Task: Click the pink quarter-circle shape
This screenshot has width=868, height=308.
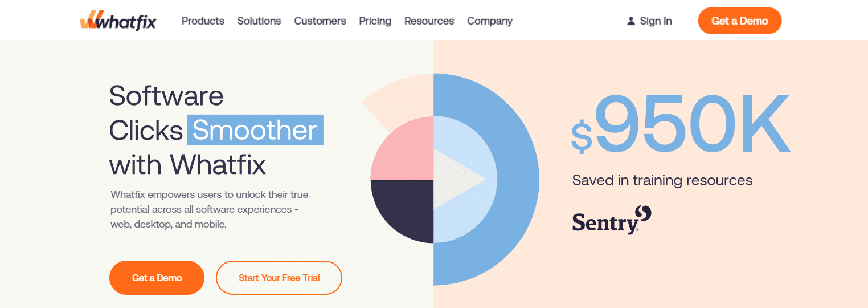Action: 402,148
